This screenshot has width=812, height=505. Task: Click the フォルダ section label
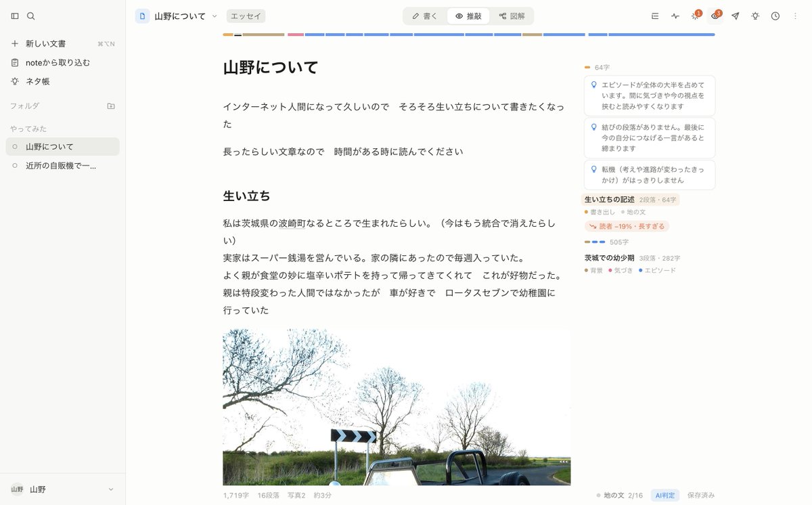pyautogui.click(x=24, y=106)
